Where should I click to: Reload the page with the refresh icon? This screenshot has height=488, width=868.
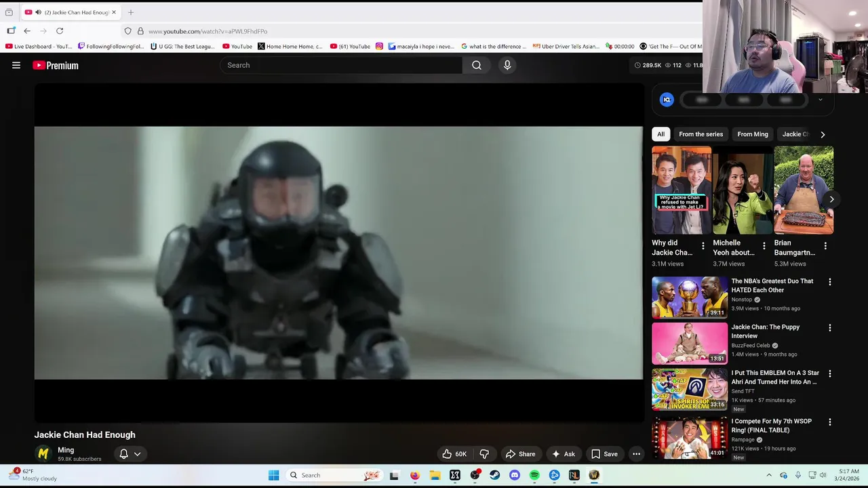click(60, 31)
